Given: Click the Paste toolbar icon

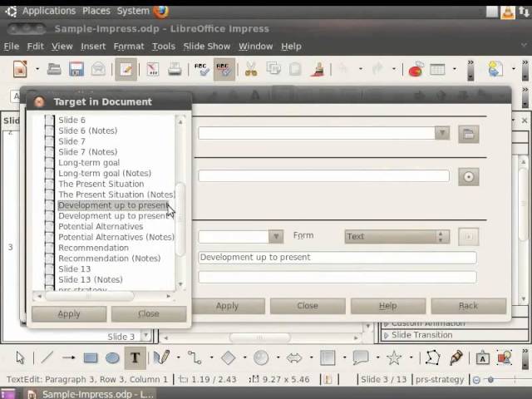Looking at the screenshot, I should click(295, 69).
